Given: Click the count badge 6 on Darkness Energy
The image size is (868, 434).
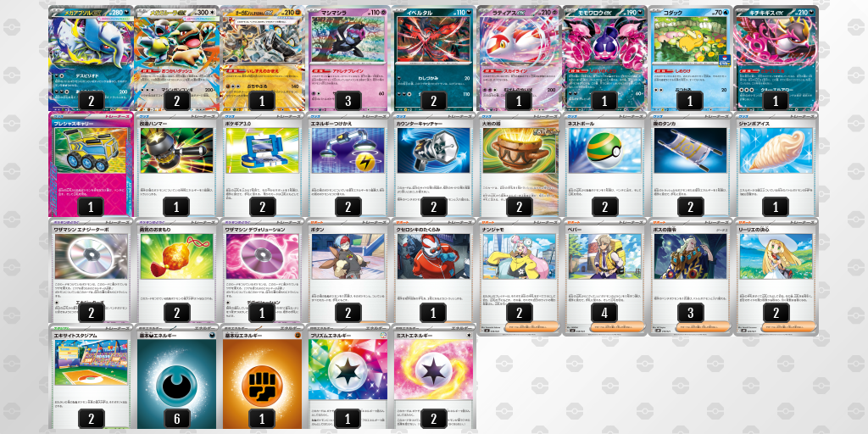Looking at the screenshot, I should pos(177,419).
